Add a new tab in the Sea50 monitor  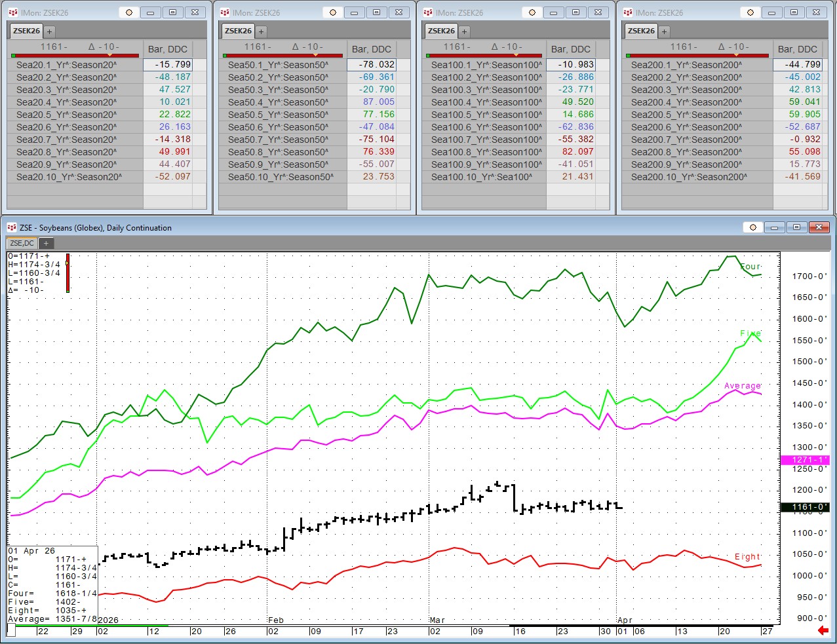click(261, 31)
